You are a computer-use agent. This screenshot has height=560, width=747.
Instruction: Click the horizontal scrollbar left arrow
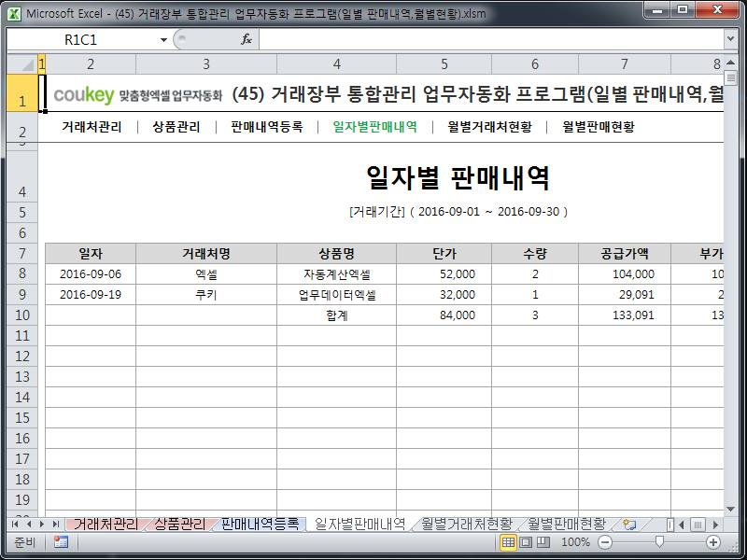click(x=682, y=525)
